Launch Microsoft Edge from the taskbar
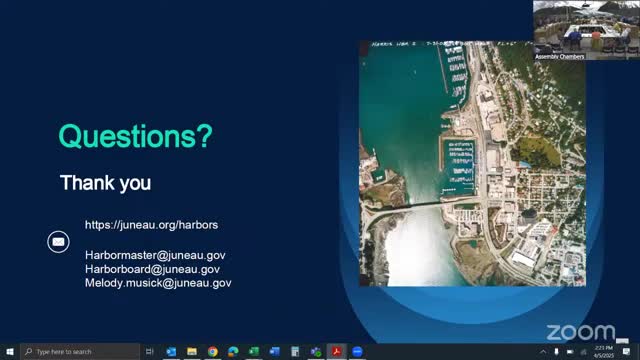 pyautogui.click(x=233, y=351)
